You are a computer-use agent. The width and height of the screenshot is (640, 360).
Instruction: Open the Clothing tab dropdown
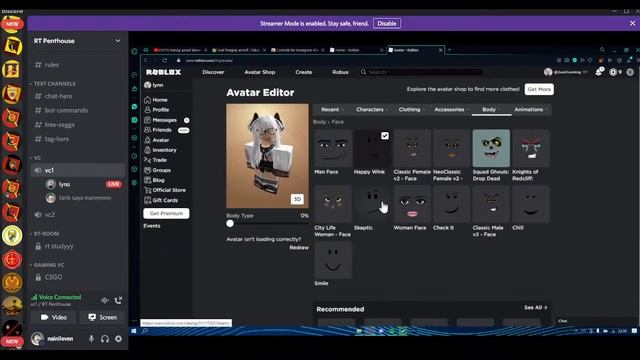point(412,109)
